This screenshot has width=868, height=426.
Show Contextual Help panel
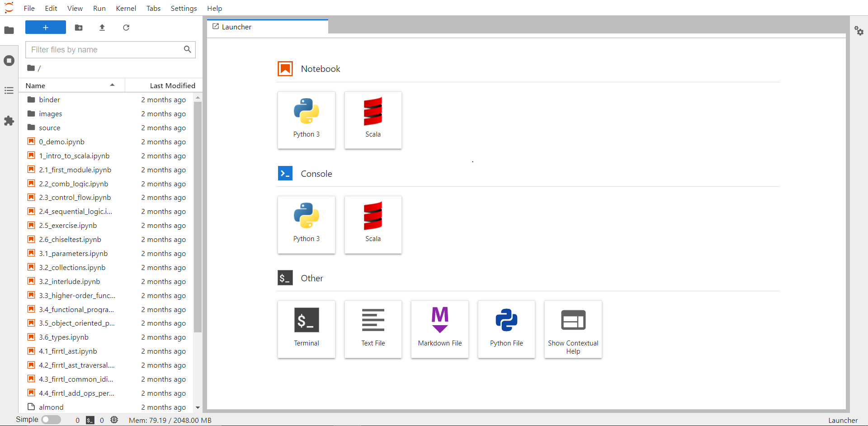(x=573, y=329)
